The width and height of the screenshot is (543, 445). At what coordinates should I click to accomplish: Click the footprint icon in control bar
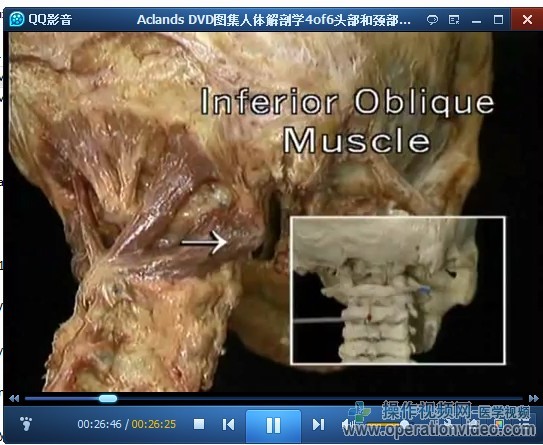(x=26, y=424)
